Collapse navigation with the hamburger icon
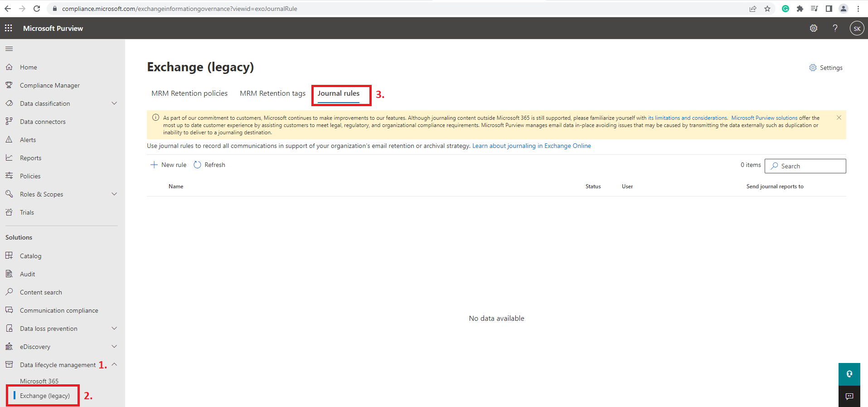Screen dimensions: 868x407 tap(9, 49)
